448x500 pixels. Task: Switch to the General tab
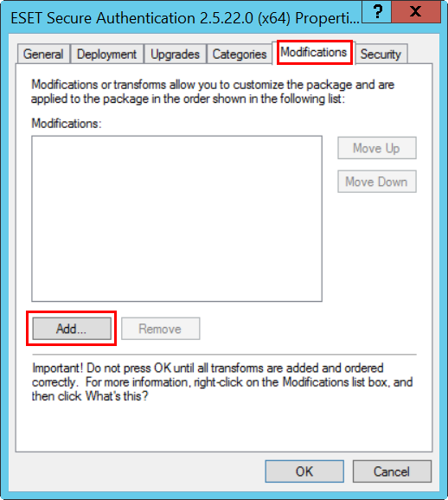43,54
